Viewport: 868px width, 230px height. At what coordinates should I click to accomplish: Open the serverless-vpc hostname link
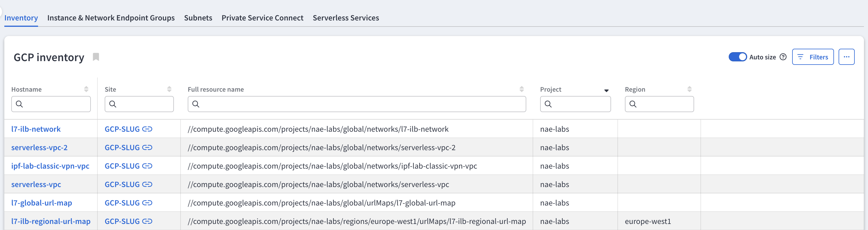36,184
